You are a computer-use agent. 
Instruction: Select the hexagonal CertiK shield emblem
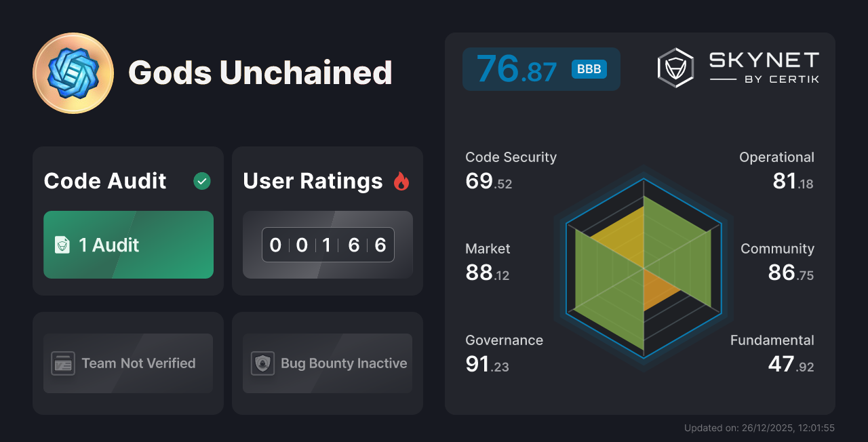point(675,66)
